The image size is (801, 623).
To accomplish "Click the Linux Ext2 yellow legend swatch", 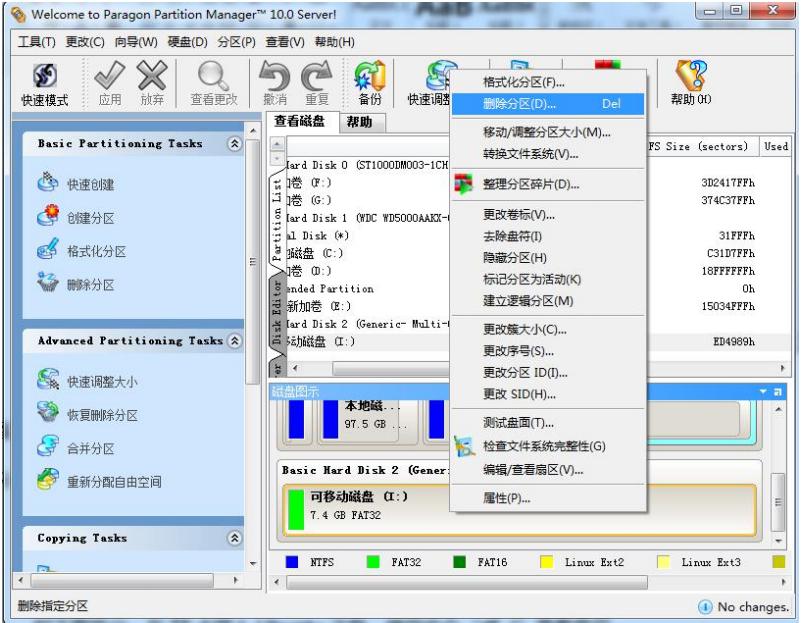I will (547, 562).
